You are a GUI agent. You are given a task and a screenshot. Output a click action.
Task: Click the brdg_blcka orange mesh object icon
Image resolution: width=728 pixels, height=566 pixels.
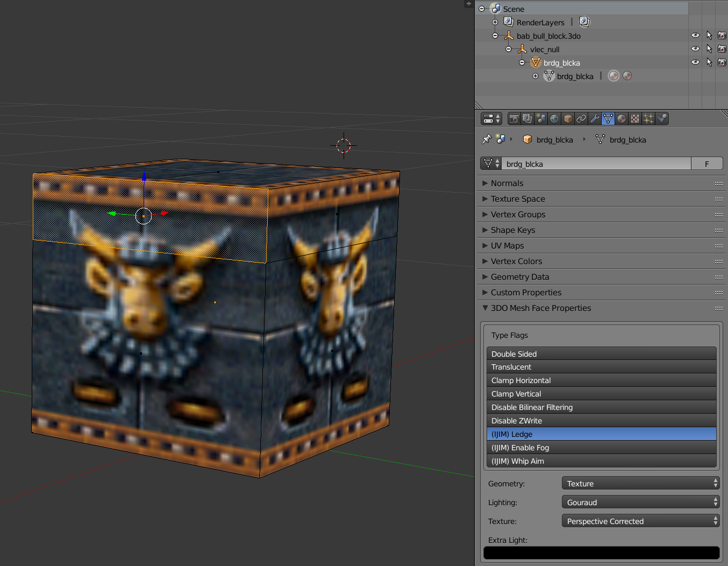click(x=536, y=62)
